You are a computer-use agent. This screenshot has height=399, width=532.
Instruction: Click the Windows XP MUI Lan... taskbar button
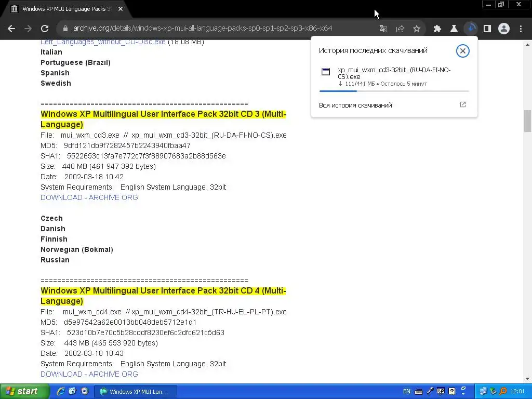pyautogui.click(x=135, y=392)
